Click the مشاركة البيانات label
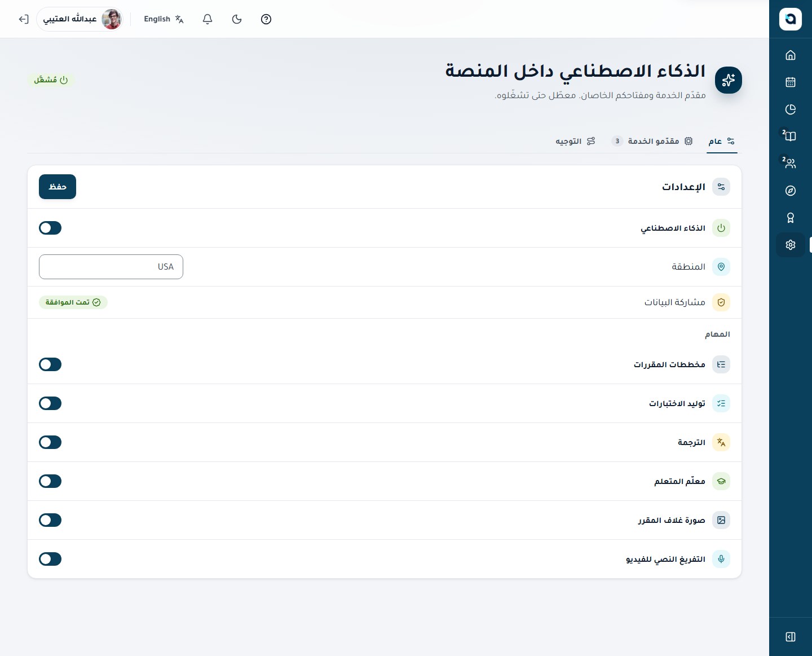The image size is (812, 656). 675,302
